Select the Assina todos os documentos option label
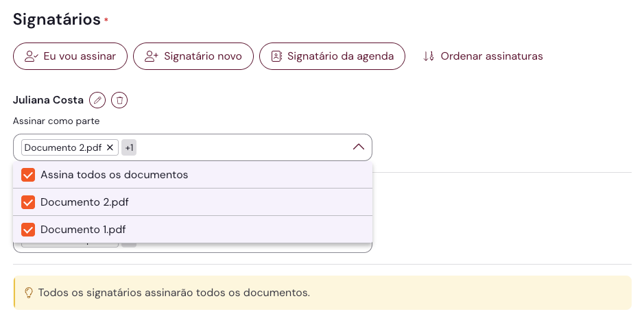 114,175
